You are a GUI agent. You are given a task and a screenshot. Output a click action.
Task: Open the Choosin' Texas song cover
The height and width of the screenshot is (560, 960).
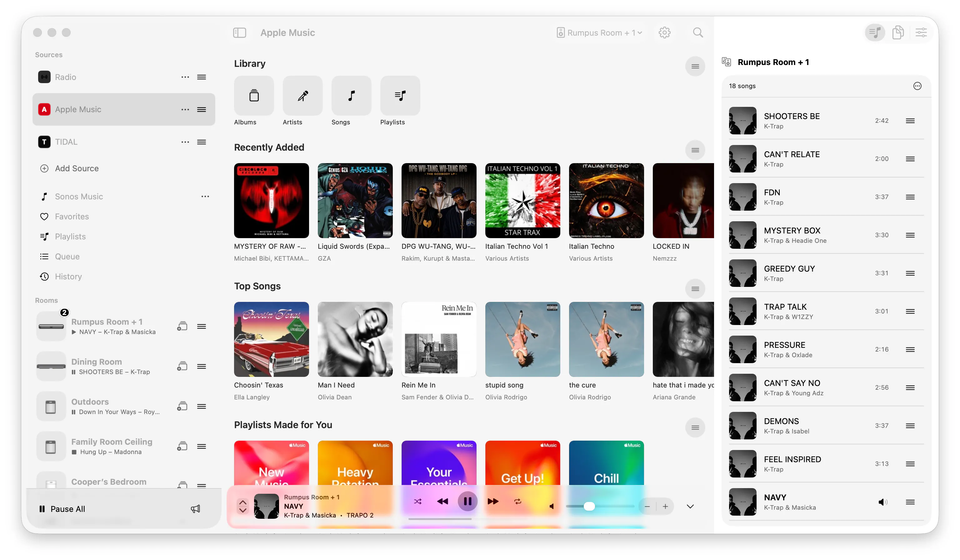coord(271,339)
